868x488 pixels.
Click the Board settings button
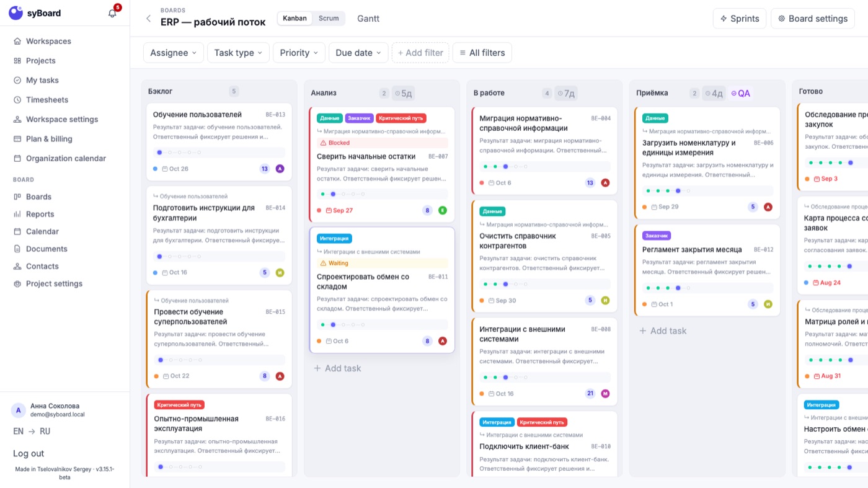[813, 19]
